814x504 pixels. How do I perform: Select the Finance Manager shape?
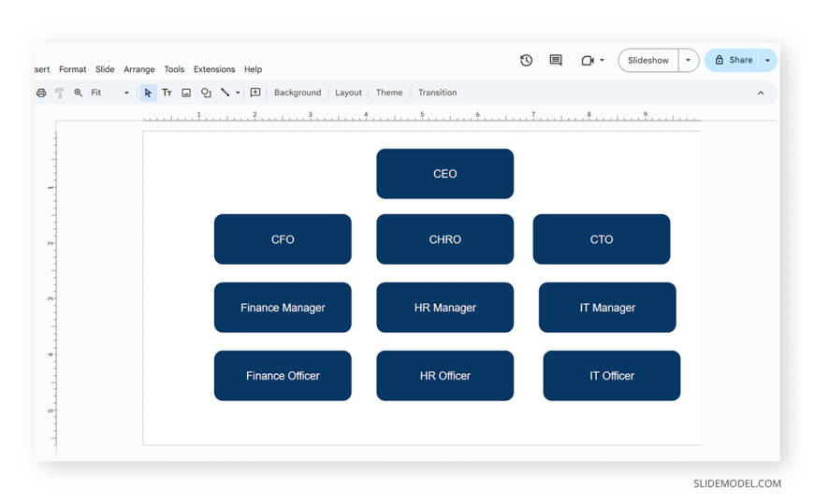pos(283,308)
